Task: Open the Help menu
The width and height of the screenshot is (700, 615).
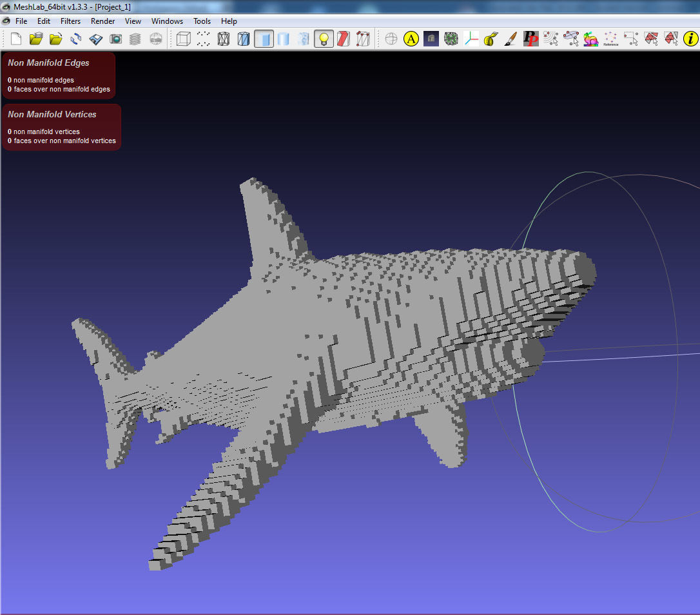Action: (229, 21)
